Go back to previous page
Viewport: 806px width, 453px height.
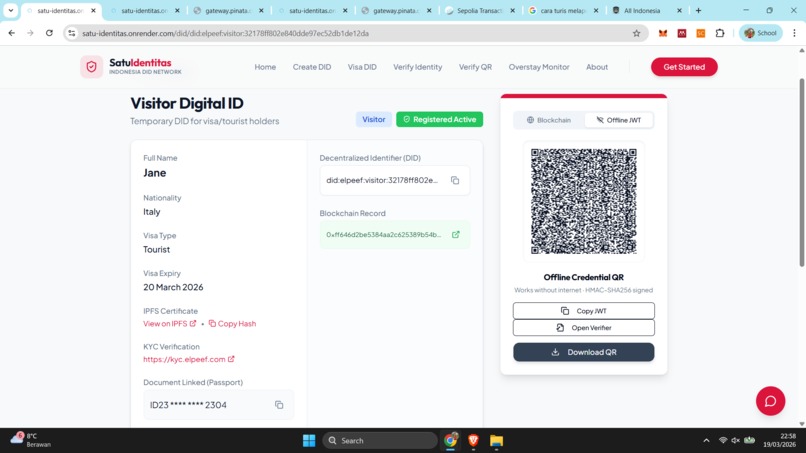pos(11,33)
